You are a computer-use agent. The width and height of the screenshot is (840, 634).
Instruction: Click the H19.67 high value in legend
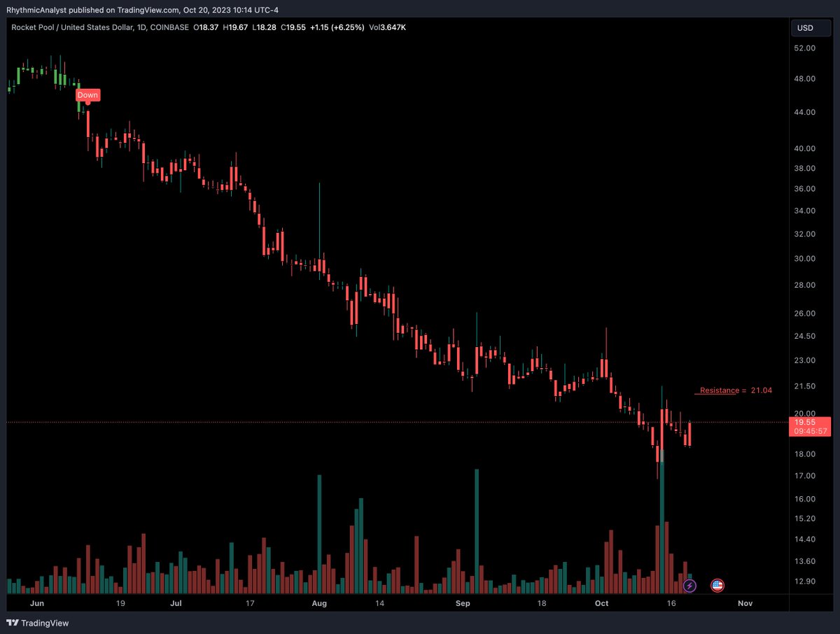[x=236, y=28]
